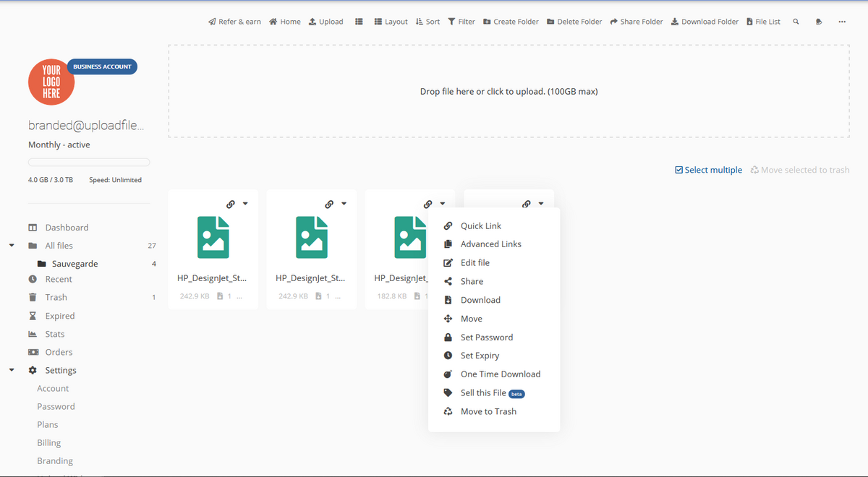Click the unlabeled list-view icon beside Upload
Screen dimensions: 868x477
point(359,22)
